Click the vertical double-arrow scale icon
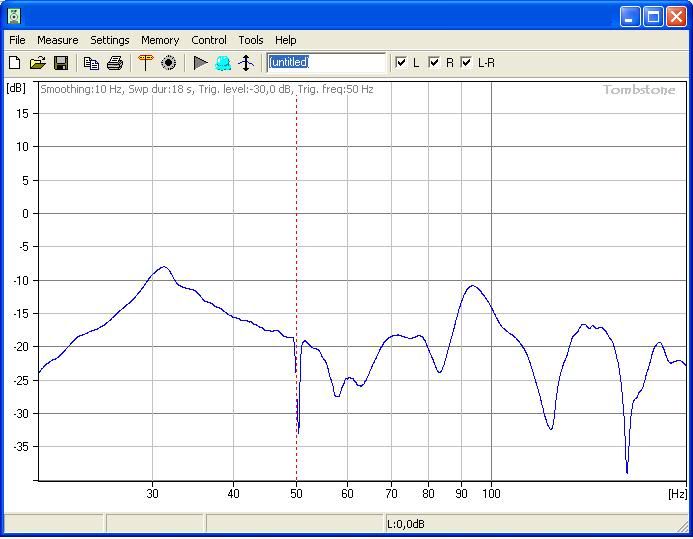This screenshot has height=539, width=693. point(246,63)
